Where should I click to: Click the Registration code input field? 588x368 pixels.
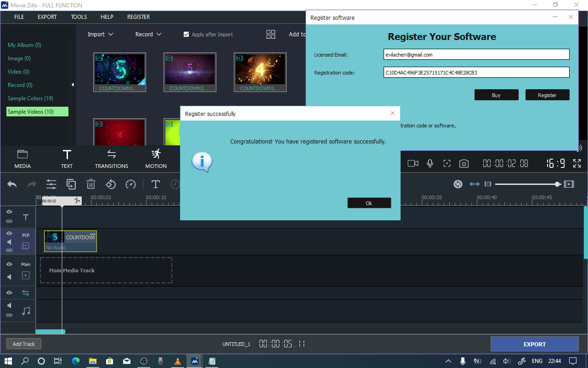click(476, 72)
